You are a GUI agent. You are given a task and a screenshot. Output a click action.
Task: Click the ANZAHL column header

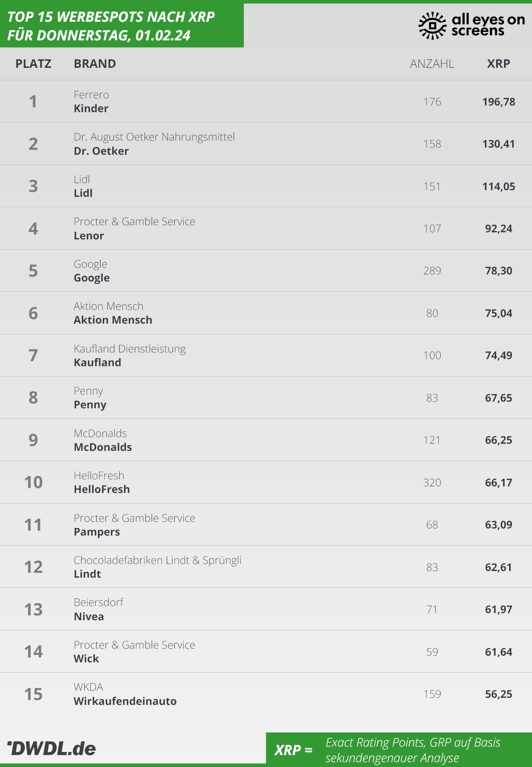point(432,64)
